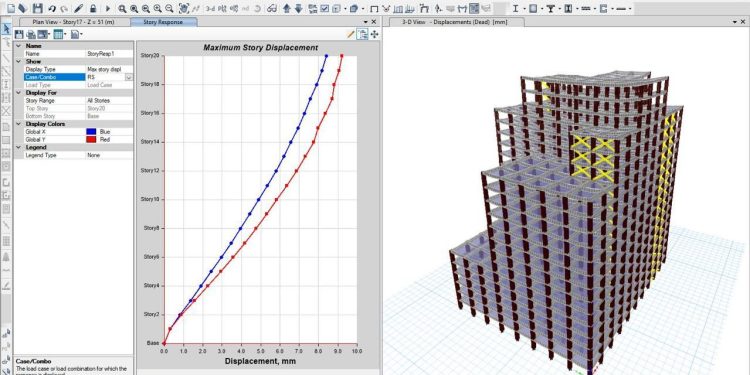Collapse the Display For property group

(19, 93)
